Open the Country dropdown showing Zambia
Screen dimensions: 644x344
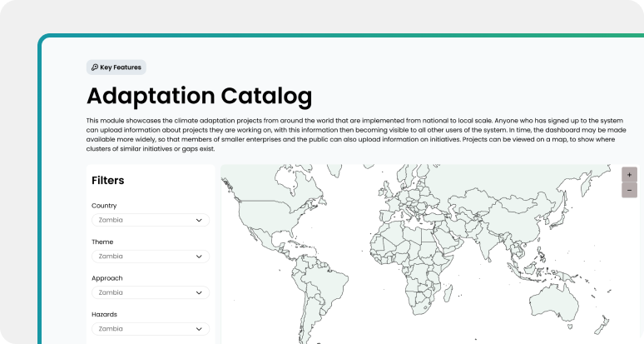pyautogui.click(x=150, y=221)
